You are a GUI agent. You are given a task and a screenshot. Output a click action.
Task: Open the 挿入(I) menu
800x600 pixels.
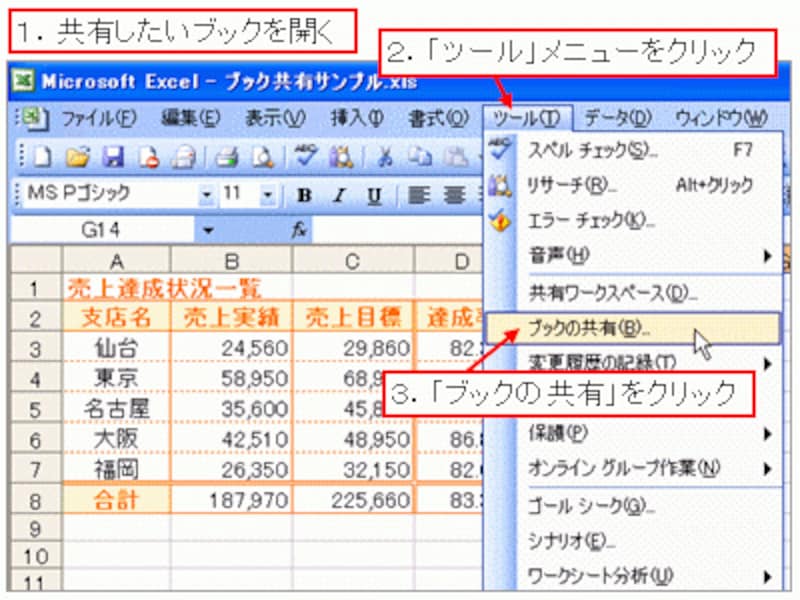tap(357, 119)
